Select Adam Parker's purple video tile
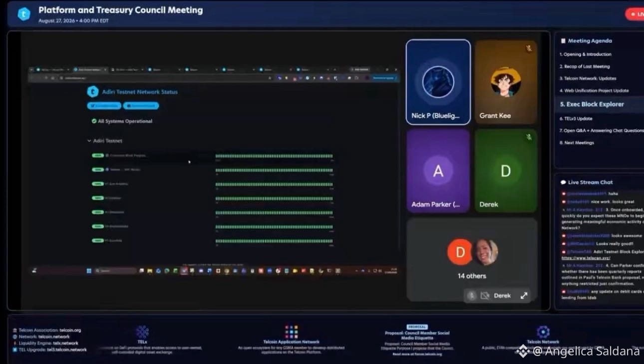 coord(438,171)
